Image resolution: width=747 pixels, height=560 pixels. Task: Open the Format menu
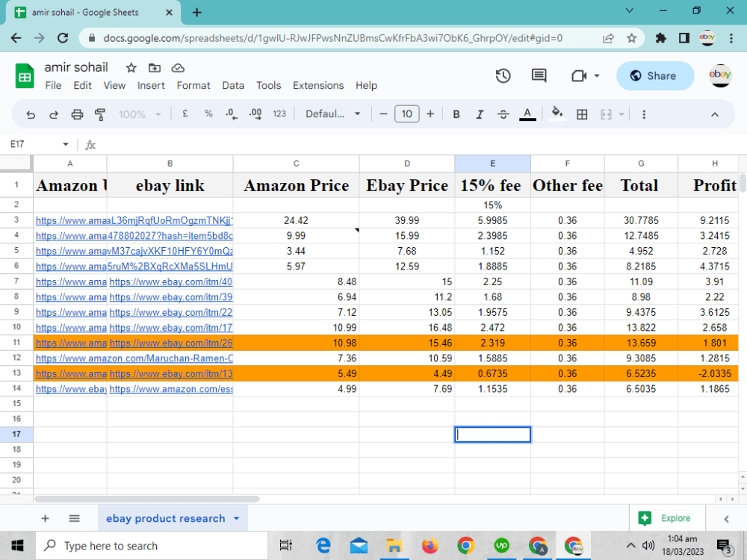(x=193, y=86)
